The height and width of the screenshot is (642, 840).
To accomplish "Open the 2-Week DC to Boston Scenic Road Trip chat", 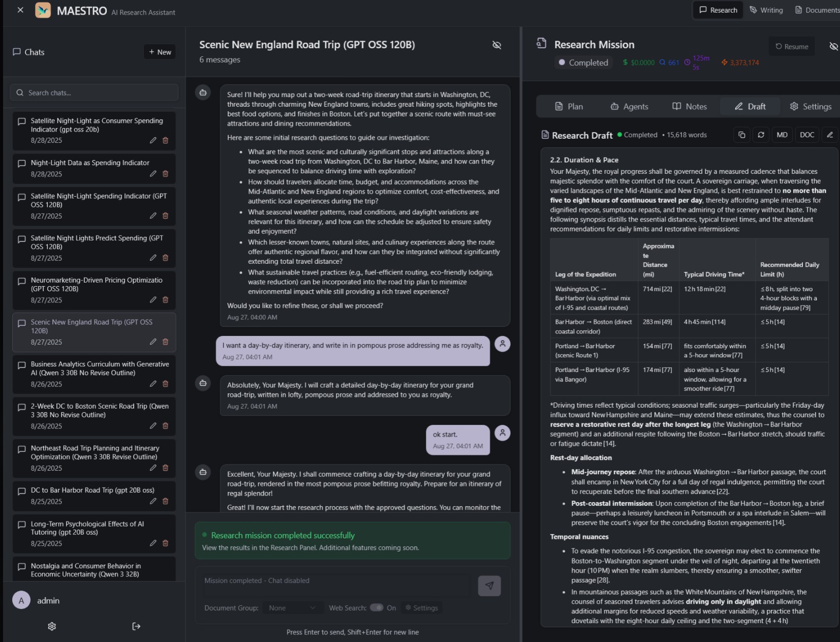I will [94, 416].
